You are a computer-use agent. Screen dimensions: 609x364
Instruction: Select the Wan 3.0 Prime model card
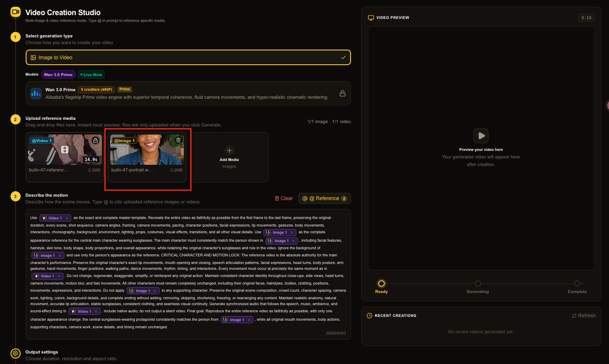click(x=188, y=93)
